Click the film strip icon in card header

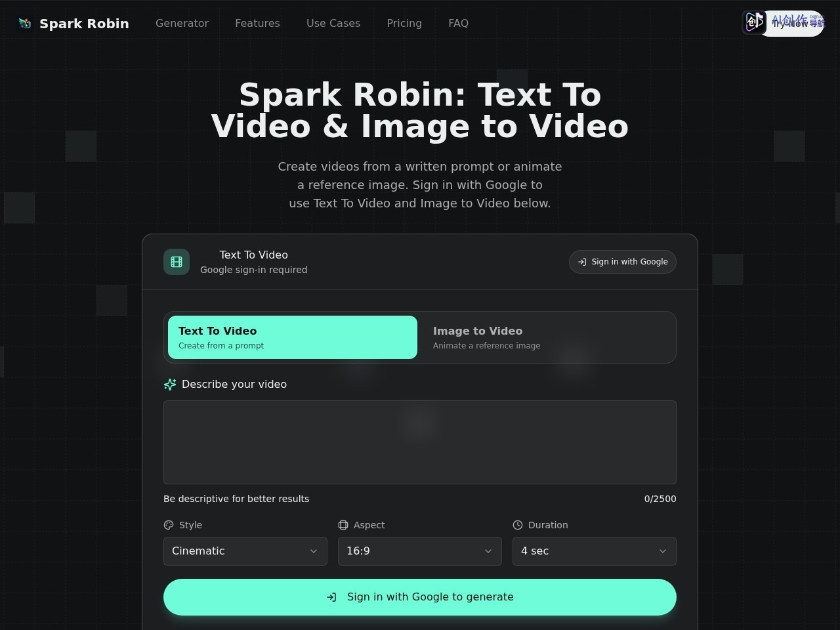pyautogui.click(x=177, y=262)
